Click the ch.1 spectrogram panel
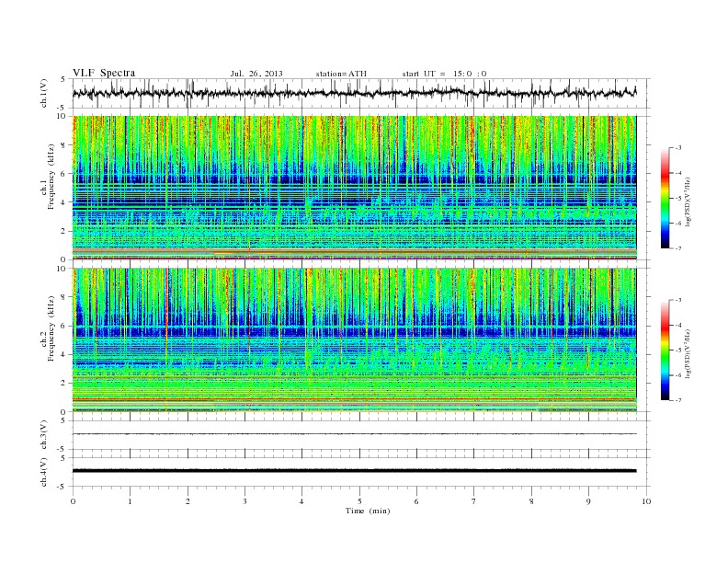Screen dimensions: 728x563 pyautogui.click(x=354, y=188)
